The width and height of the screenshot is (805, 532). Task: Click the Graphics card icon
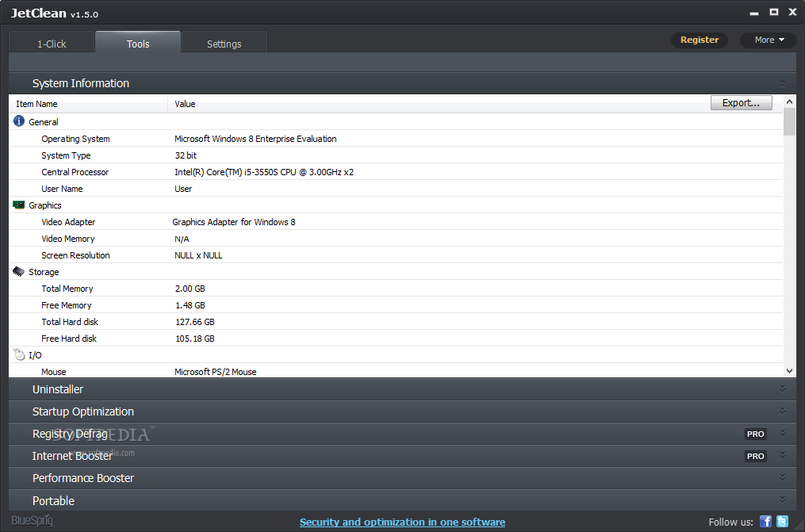(18, 205)
